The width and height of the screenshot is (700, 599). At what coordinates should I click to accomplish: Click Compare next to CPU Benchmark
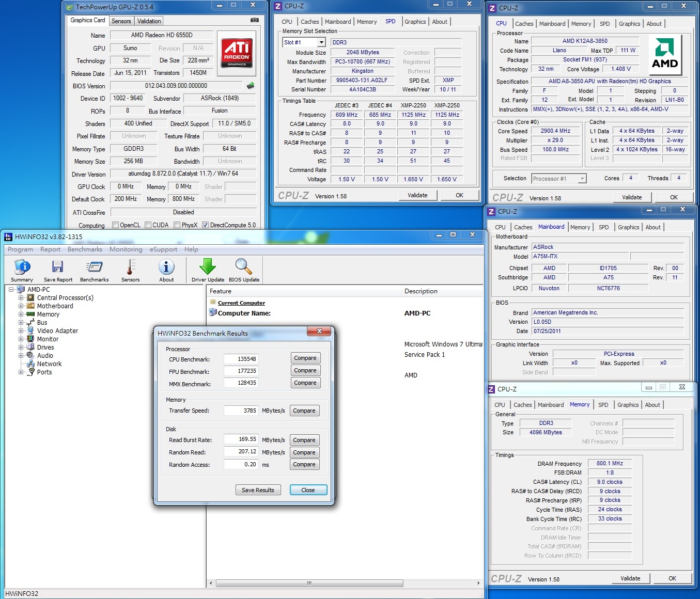pos(305,358)
